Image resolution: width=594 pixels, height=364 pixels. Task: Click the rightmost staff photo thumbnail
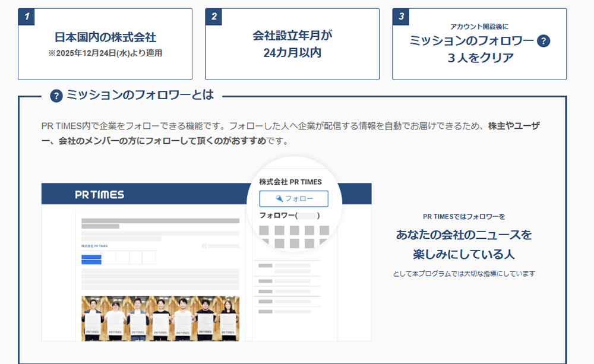pos(229,318)
